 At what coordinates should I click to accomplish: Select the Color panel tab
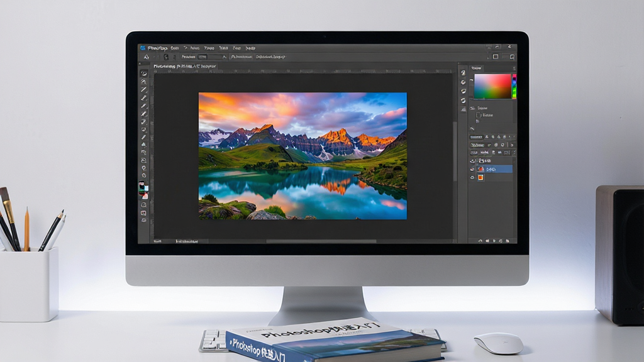[x=477, y=68]
